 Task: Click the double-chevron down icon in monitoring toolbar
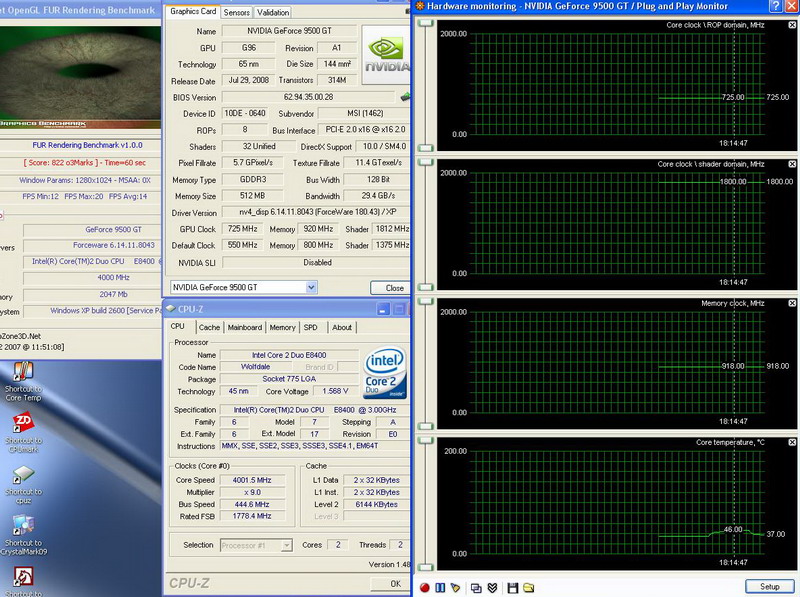coord(492,588)
